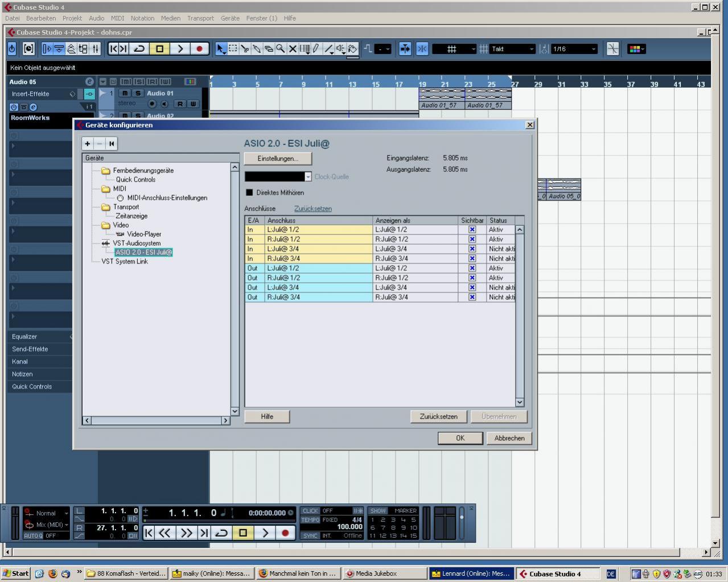728x582 pixels.
Task: Select Video-Player in the device tree
Action: click(x=144, y=234)
